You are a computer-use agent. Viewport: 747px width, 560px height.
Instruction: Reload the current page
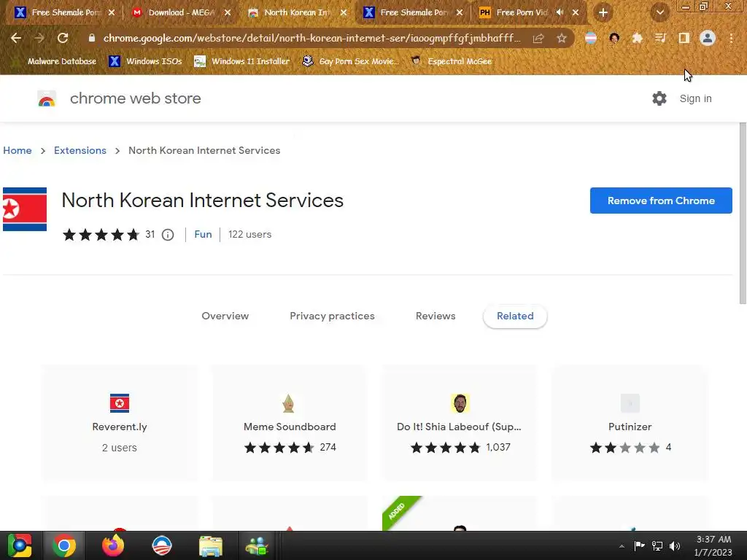pos(63,38)
